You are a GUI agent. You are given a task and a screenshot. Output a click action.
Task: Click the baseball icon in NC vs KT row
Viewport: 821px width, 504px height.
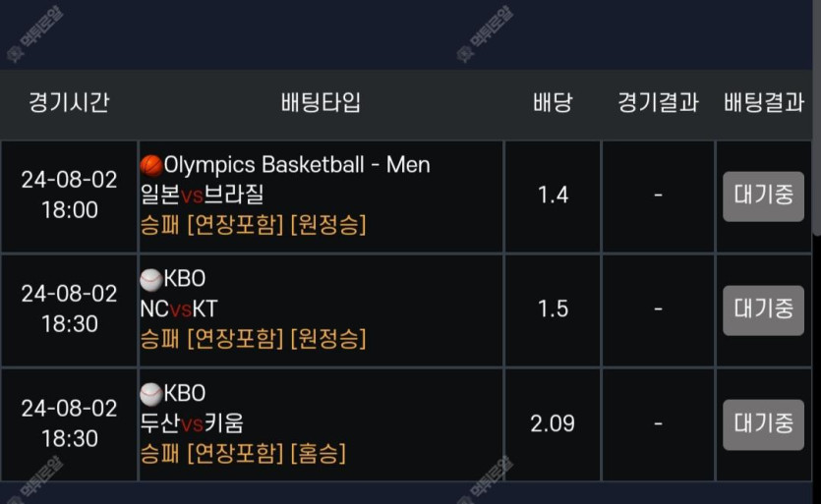151,279
